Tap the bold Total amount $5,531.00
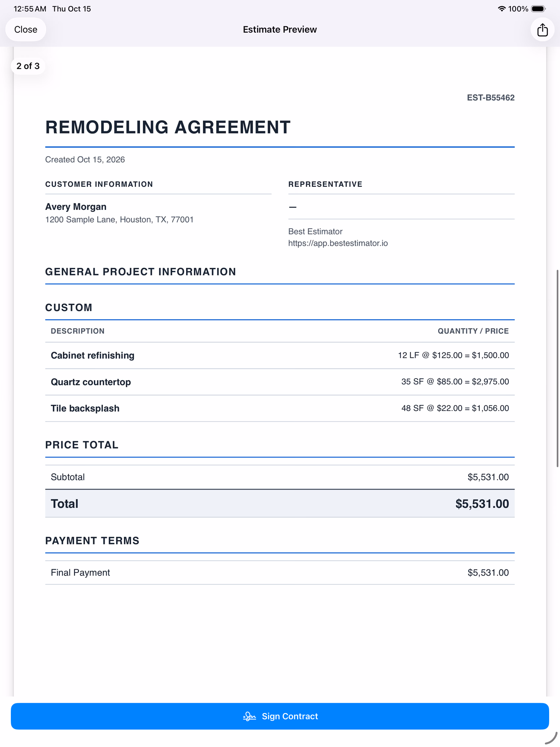This screenshot has width=560, height=747. [x=482, y=503]
